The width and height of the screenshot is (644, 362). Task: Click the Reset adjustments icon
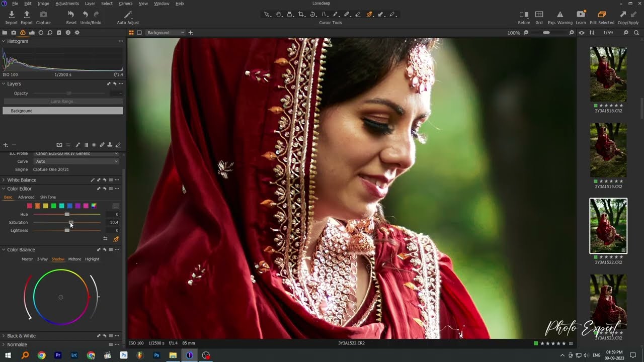pyautogui.click(x=71, y=15)
